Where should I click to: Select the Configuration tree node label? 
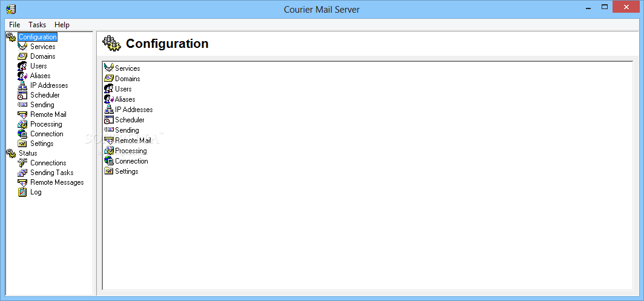click(x=38, y=37)
